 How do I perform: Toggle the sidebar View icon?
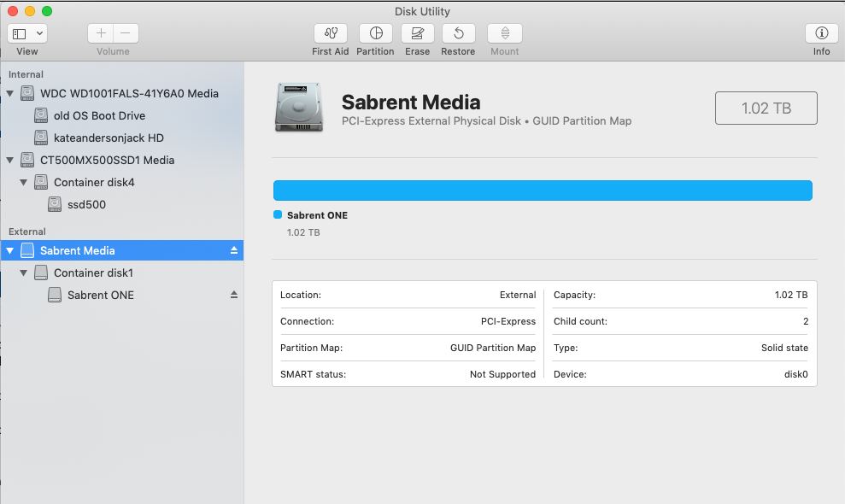point(20,34)
